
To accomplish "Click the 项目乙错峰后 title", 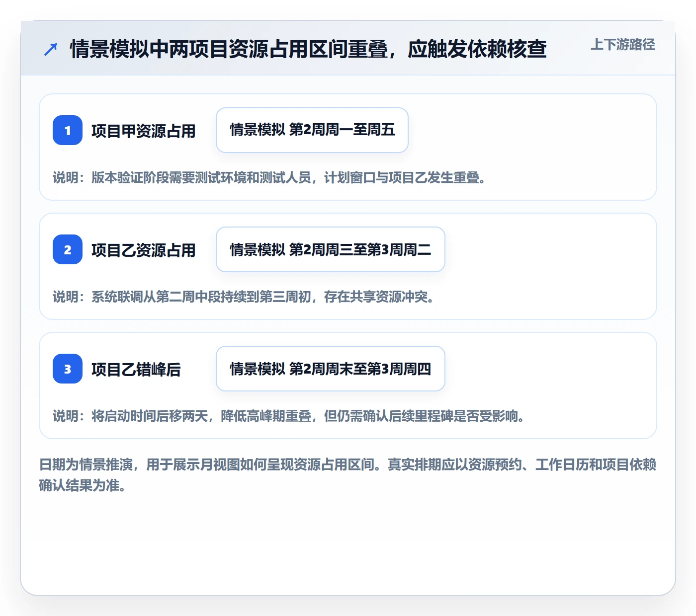I will coord(136,370).
